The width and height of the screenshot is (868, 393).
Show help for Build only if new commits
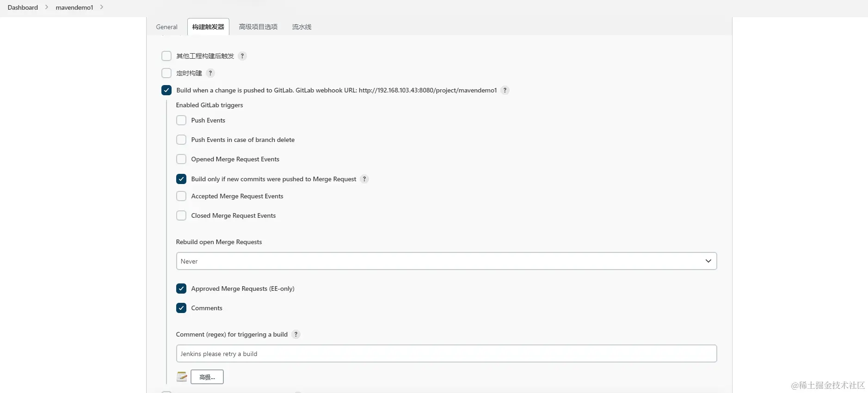(x=364, y=179)
